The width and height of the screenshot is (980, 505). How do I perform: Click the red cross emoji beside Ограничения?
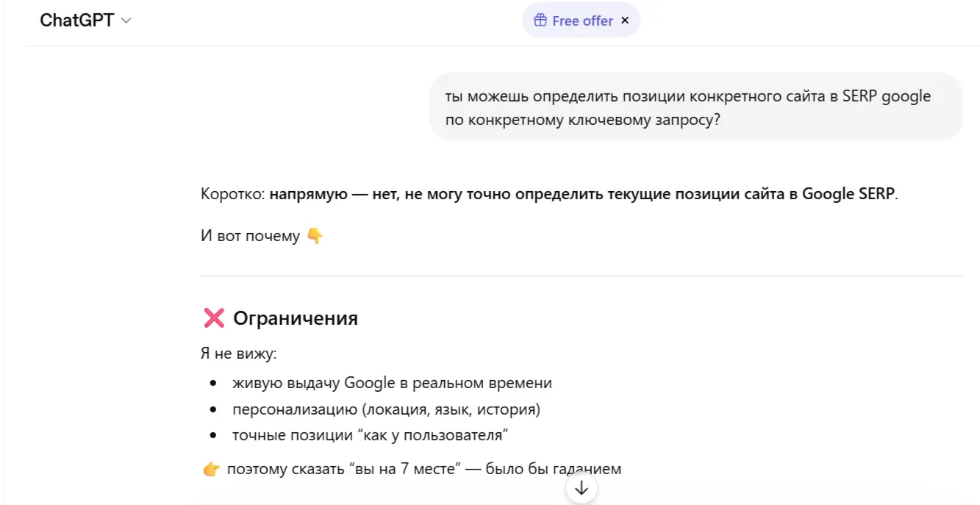click(x=213, y=318)
